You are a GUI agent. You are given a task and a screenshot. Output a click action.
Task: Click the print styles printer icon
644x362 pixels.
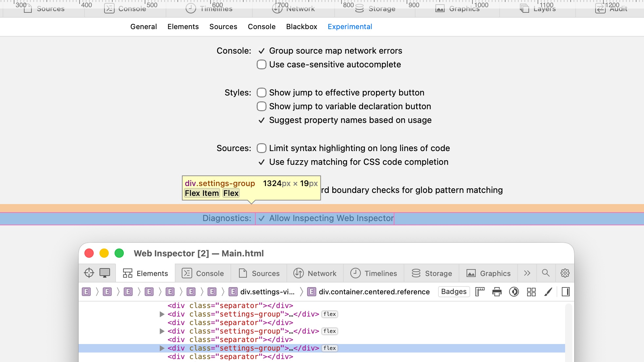click(497, 291)
